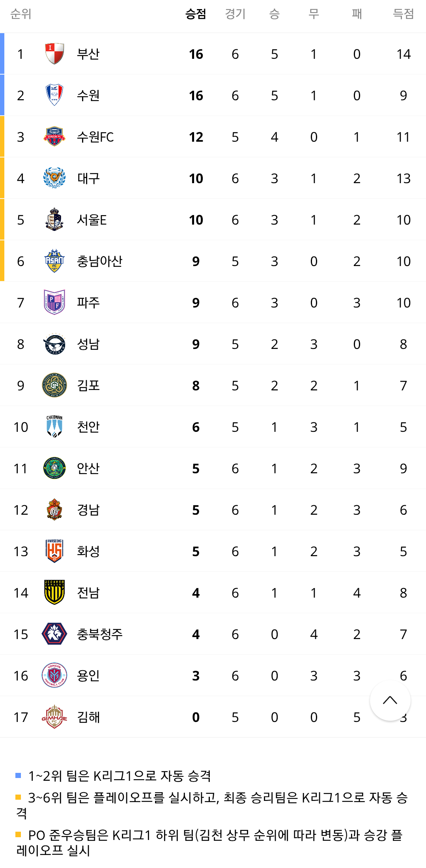Open the 김해 team row name
Viewport: 426px width, 868px height.
point(88,717)
